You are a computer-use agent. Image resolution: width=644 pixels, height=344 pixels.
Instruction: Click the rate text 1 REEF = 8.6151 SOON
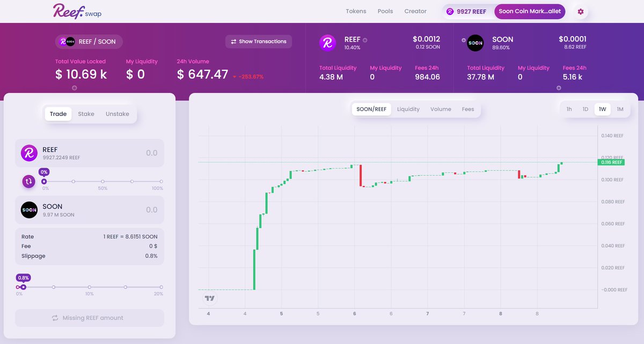[x=130, y=237]
